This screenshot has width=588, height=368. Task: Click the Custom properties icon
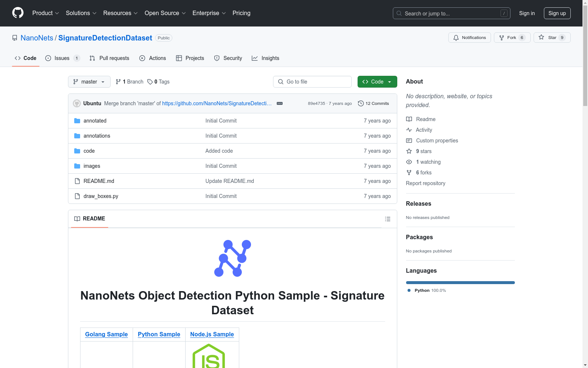409,141
